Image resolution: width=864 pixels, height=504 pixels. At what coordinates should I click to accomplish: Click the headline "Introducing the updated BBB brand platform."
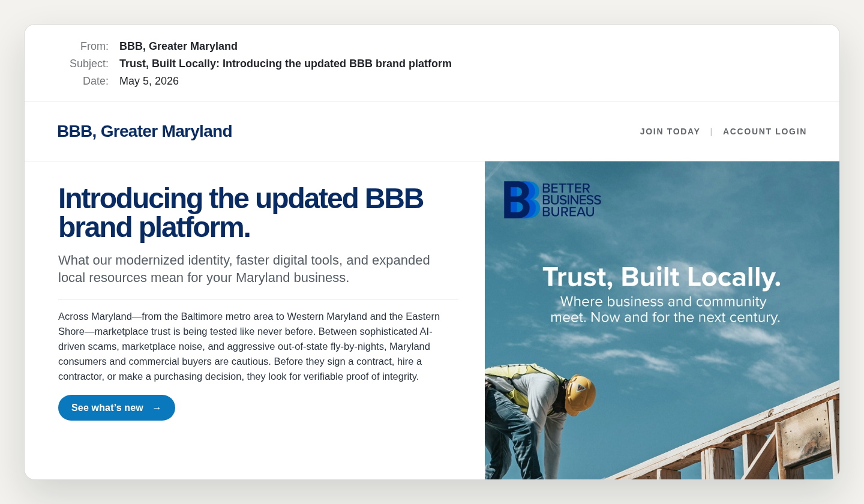241,213
